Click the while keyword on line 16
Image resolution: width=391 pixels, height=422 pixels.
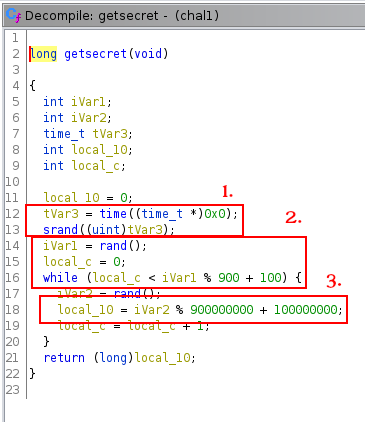(60, 277)
